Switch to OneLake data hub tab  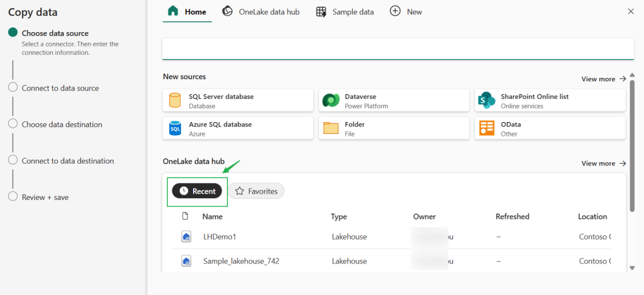point(261,11)
